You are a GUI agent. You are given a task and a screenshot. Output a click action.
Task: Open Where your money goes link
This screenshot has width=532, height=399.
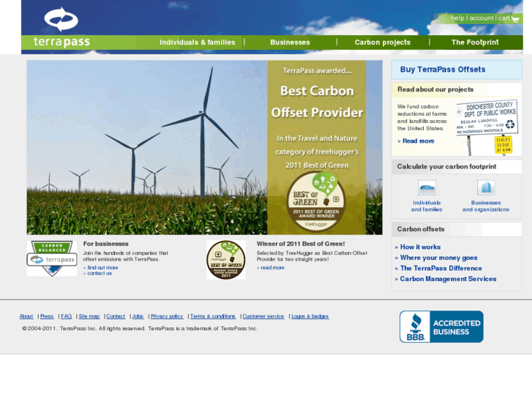(x=438, y=258)
